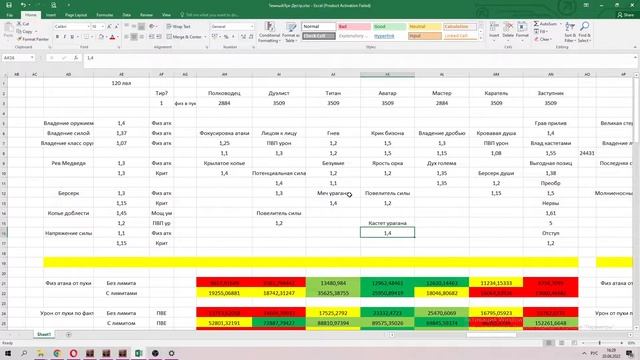Cut the selection

coord(23,24)
